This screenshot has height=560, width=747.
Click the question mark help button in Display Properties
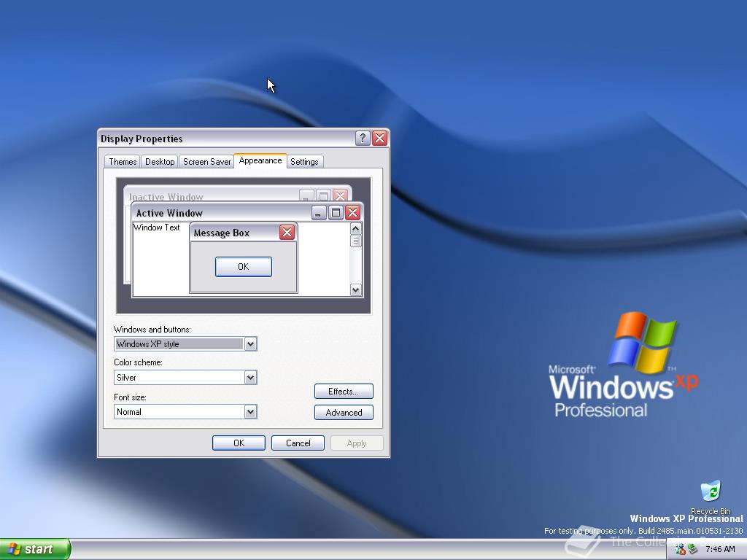[363, 138]
